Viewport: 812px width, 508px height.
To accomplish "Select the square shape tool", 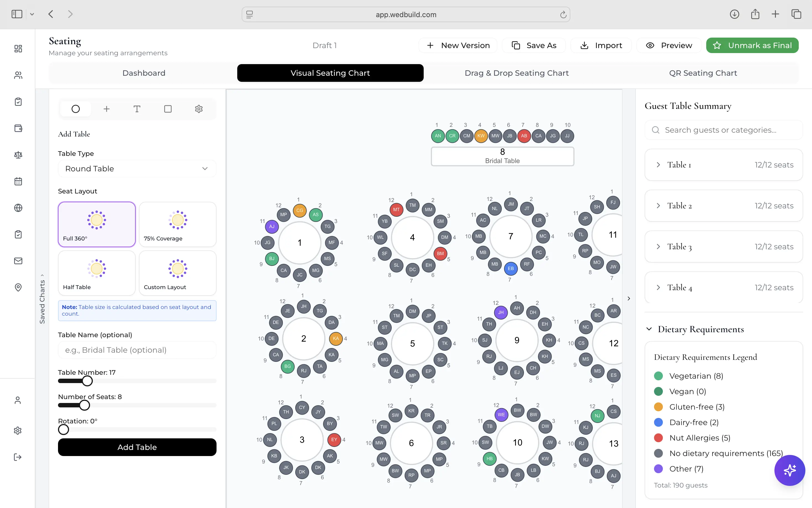I will click(x=168, y=109).
